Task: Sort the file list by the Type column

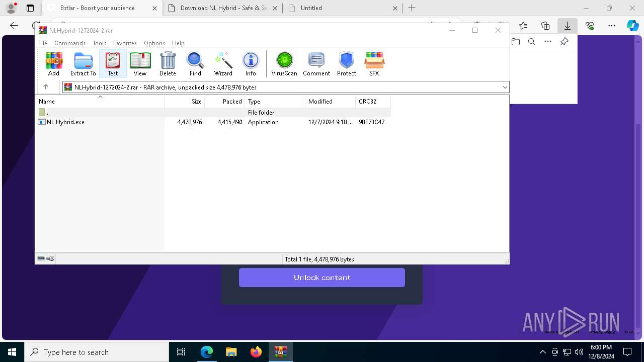Action: point(275,102)
